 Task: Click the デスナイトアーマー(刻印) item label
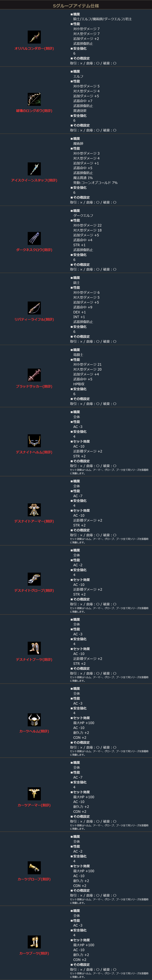pyautogui.click(x=34, y=521)
